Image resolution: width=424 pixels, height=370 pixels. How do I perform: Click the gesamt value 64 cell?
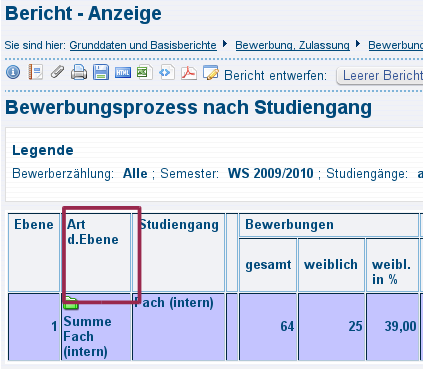pos(268,327)
